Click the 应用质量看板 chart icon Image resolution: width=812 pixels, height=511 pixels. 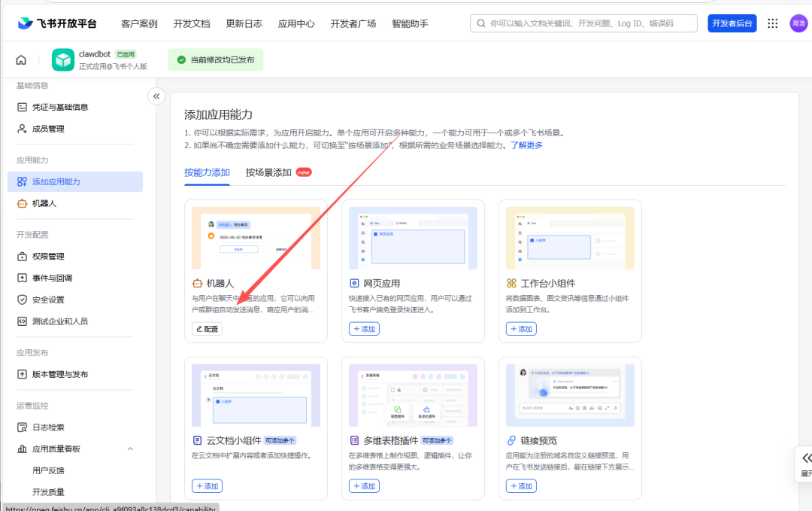click(22, 449)
